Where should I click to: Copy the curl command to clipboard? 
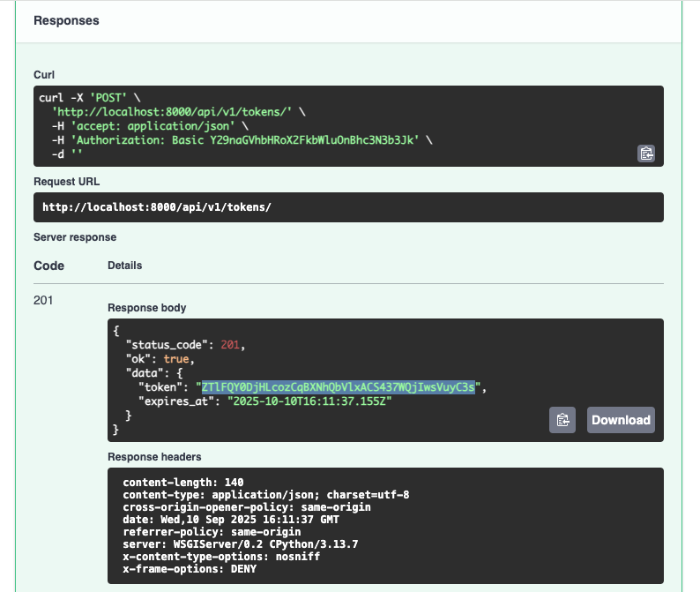[x=646, y=154]
